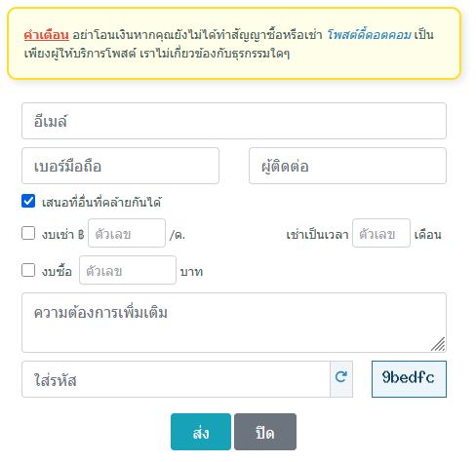Click the refresh captcha code icon
The image size is (476, 462).
pos(341,378)
